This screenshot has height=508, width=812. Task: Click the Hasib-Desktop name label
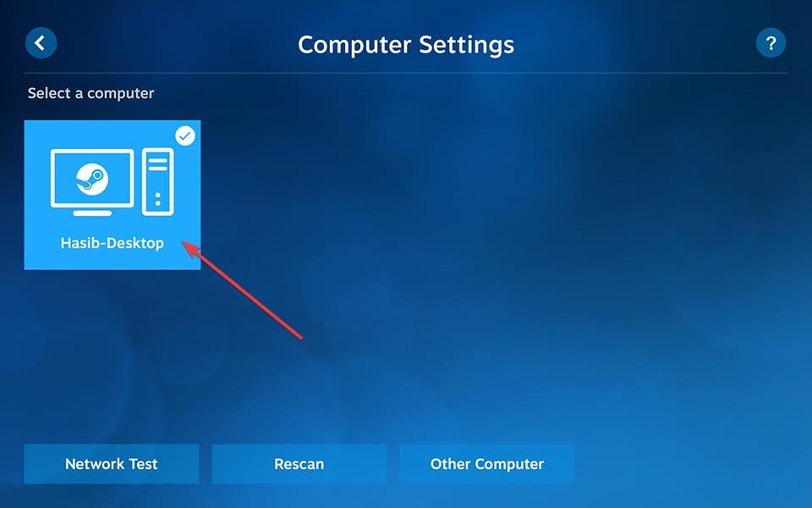coord(112,243)
